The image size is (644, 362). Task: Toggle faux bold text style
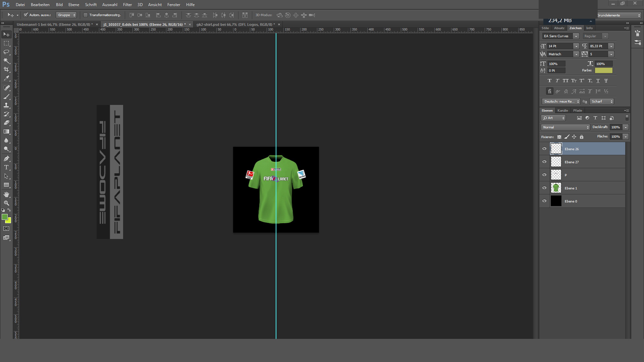coord(549,81)
